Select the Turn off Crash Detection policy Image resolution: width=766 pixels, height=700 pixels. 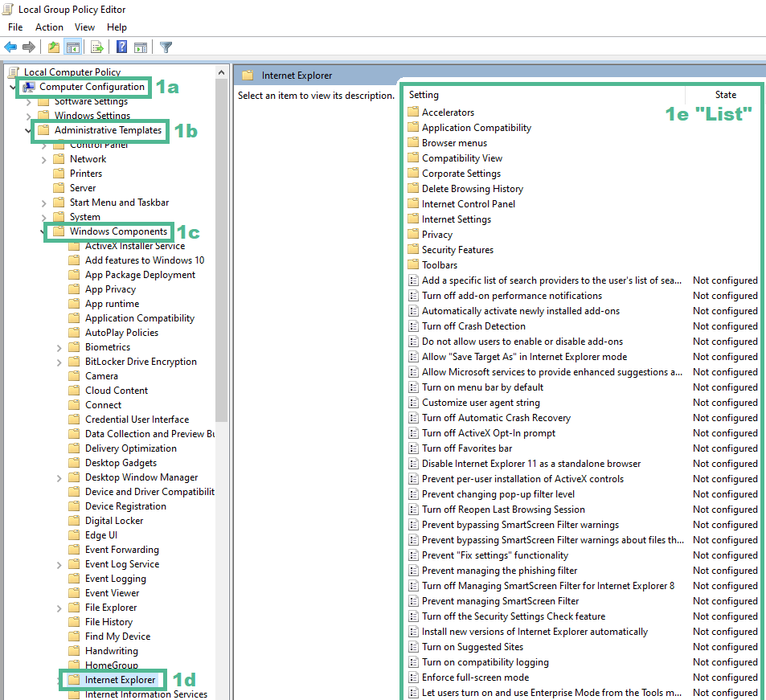tap(473, 326)
